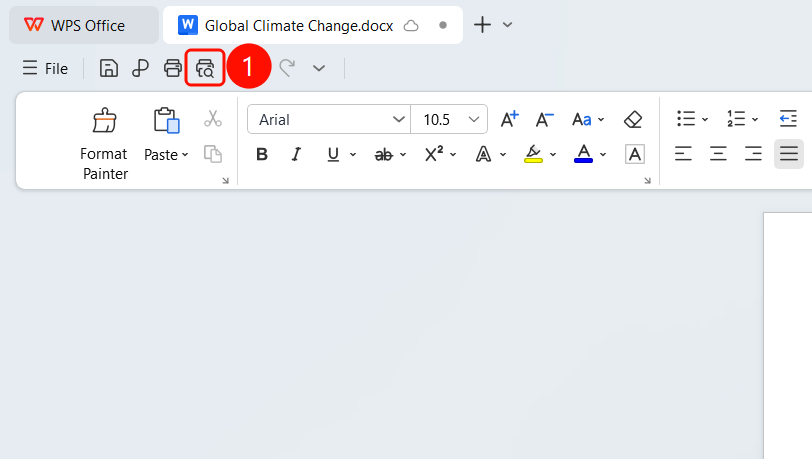
Task: Select the Global Climate Change.docx tab
Action: [313, 25]
